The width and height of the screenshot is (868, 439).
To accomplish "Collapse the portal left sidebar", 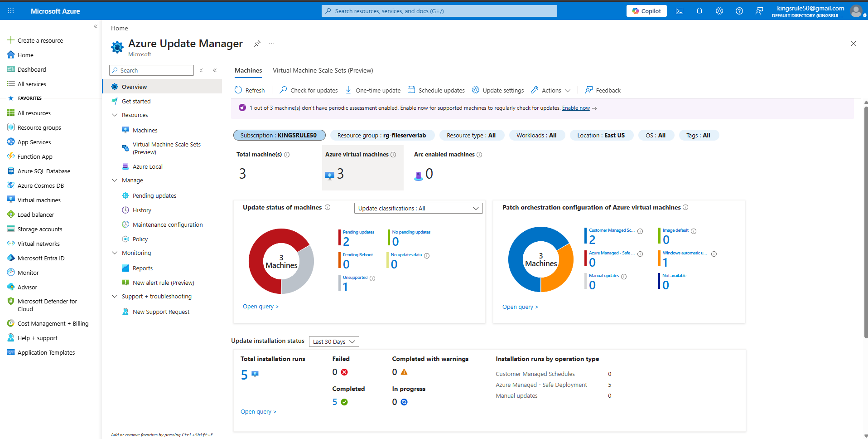I will [x=96, y=26].
